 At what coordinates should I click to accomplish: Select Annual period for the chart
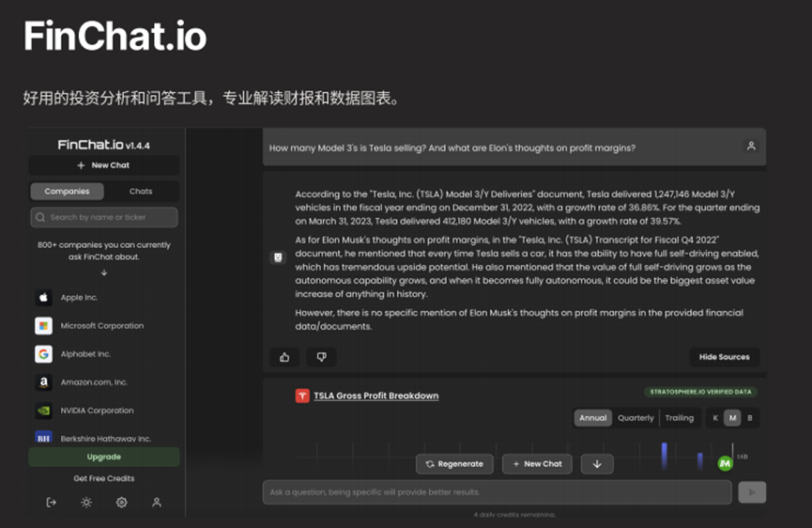pos(593,418)
